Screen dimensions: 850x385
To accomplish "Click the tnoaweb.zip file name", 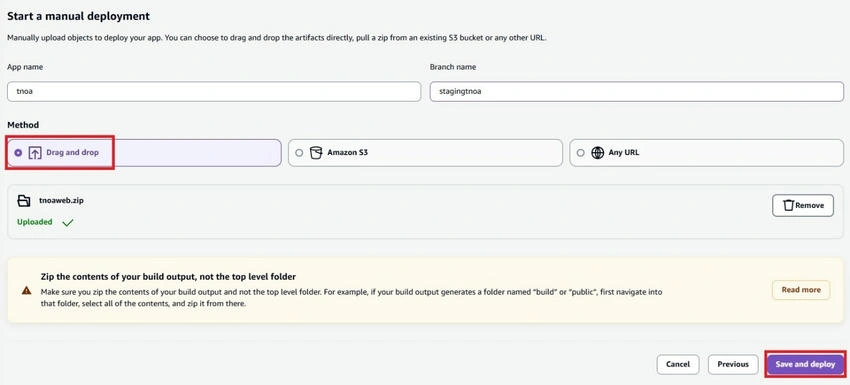I will tap(61, 200).
